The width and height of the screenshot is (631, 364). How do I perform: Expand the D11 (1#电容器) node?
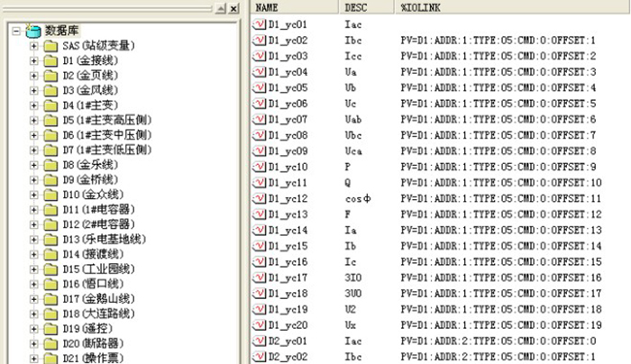(x=35, y=210)
